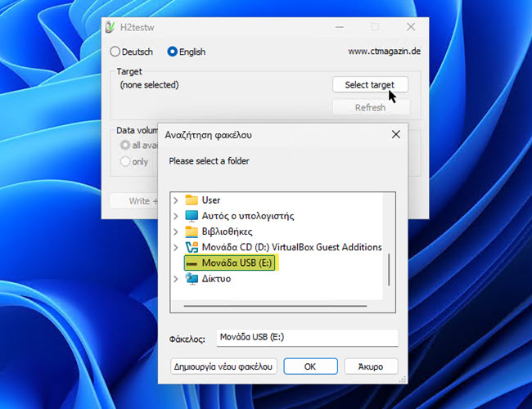This screenshot has width=532, height=409.
Task: Select Αυτός ο υπολογιστής in the tree
Action: [x=248, y=216]
